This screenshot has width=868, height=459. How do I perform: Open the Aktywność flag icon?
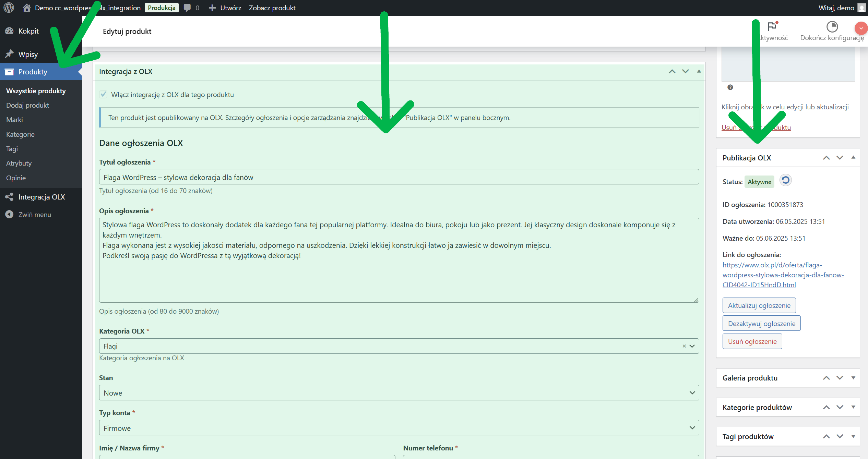coord(772,26)
